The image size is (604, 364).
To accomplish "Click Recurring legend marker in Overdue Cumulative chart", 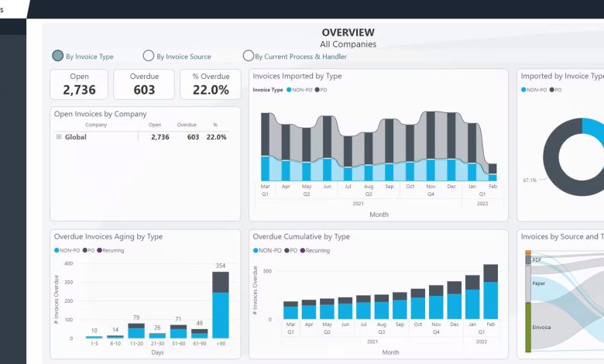I will pyautogui.click(x=303, y=251).
